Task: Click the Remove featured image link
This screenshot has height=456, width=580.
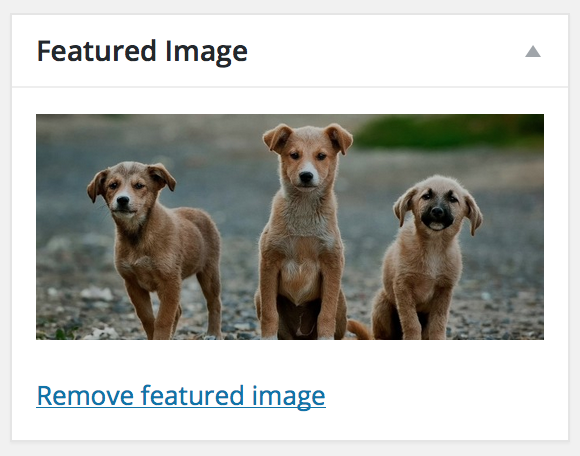Action: pyautogui.click(x=181, y=396)
